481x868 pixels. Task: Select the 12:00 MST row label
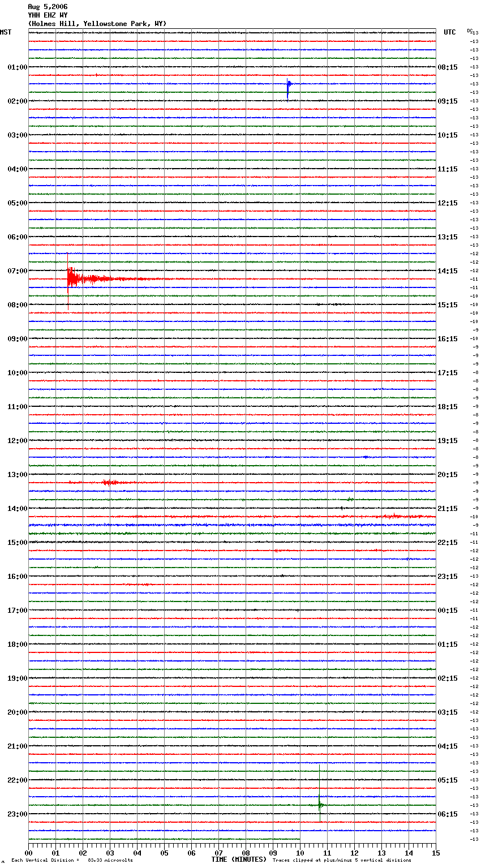(18, 441)
